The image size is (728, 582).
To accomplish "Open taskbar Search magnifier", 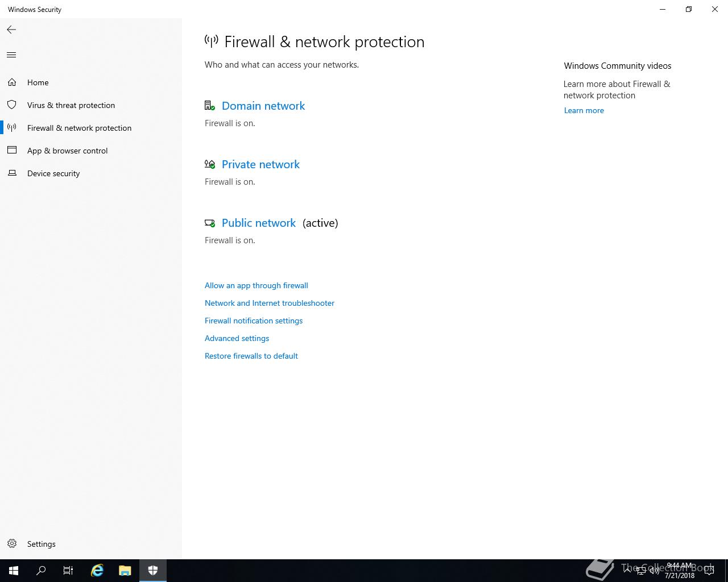I will [41, 571].
